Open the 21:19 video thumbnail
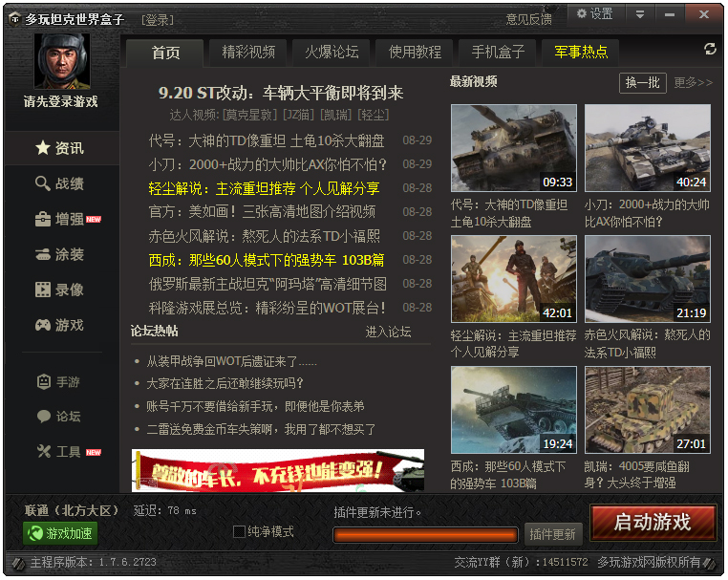The height and width of the screenshot is (580, 728). coord(647,279)
